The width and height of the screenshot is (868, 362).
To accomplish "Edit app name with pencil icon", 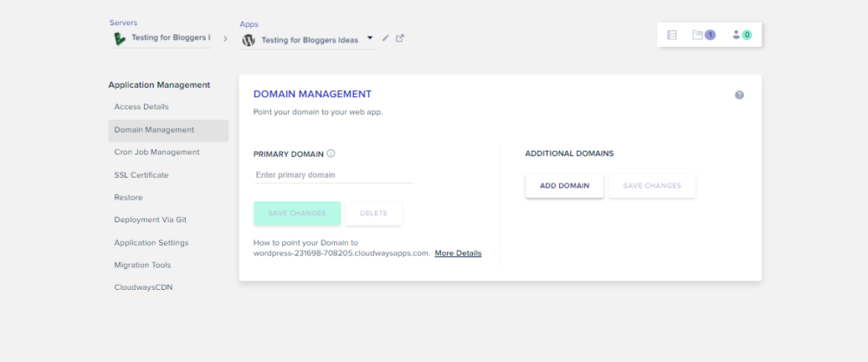I will point(386,38).
